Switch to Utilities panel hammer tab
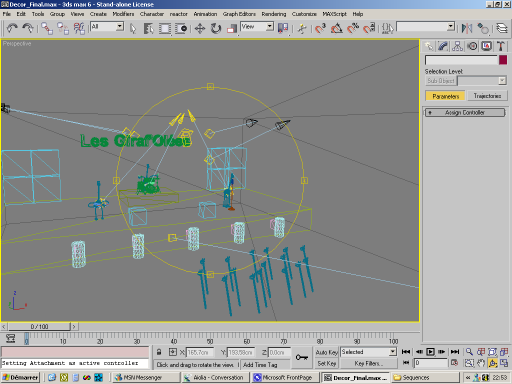This screenshot has height=384, width=512. 501,46
